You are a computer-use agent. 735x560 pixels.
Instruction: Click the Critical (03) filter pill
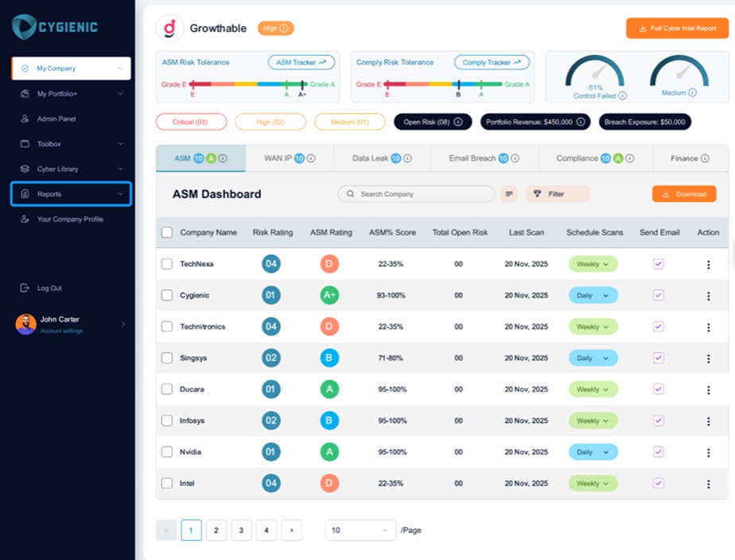pyautogui.click(x=191, y=122)
